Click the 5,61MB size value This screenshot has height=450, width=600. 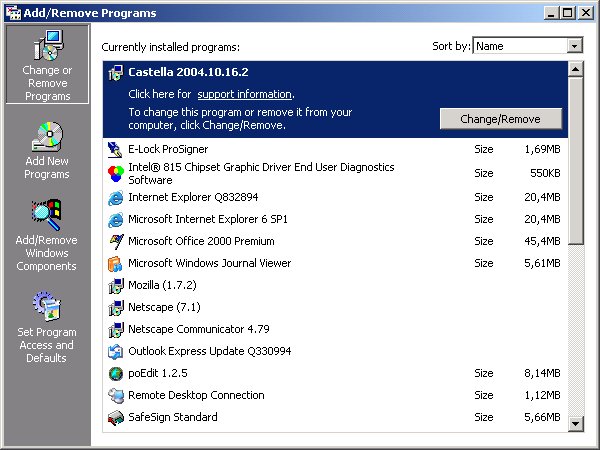pyautogui.click(x=542, y=263)
